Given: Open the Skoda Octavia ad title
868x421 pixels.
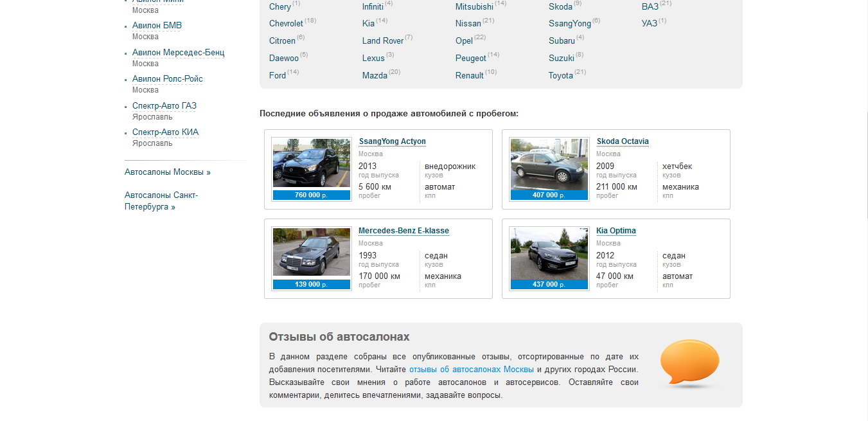Looking at the screenshot, I should point(623,141).
